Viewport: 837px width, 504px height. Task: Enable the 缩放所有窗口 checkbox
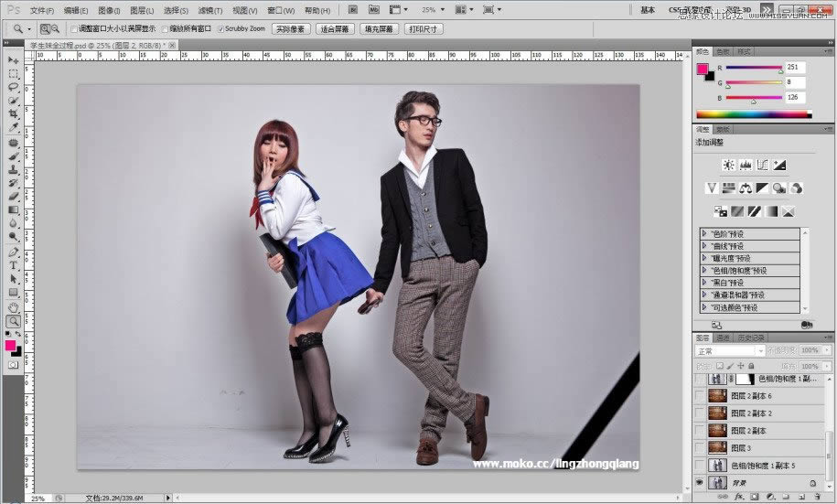pos(166,29)
